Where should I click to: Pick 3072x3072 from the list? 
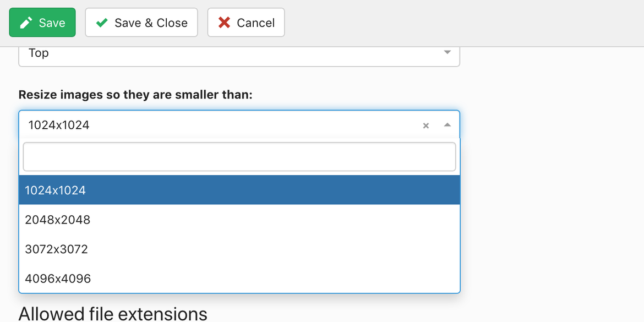tap(239, 249)
